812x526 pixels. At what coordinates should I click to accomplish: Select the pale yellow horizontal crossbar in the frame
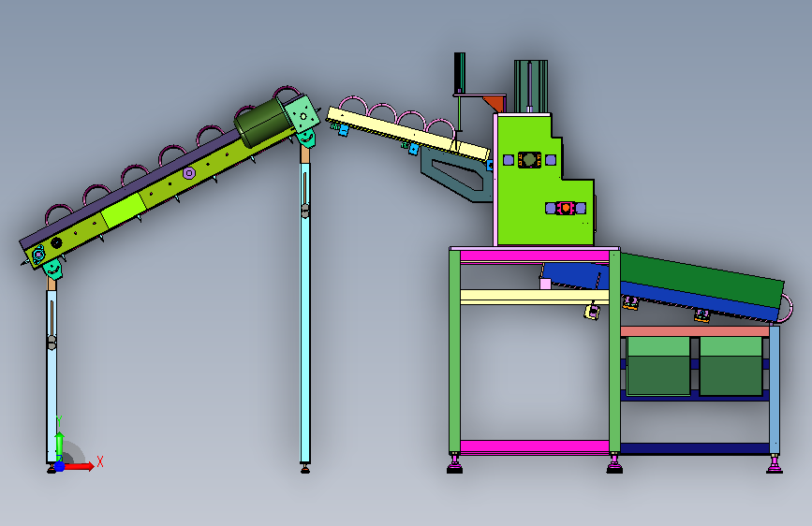tap(534, 297)
